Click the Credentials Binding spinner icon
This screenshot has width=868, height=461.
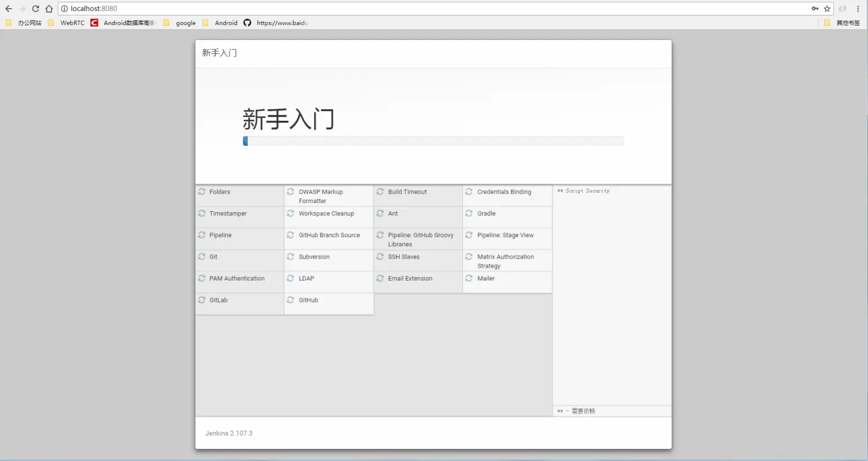pos(469,191)
